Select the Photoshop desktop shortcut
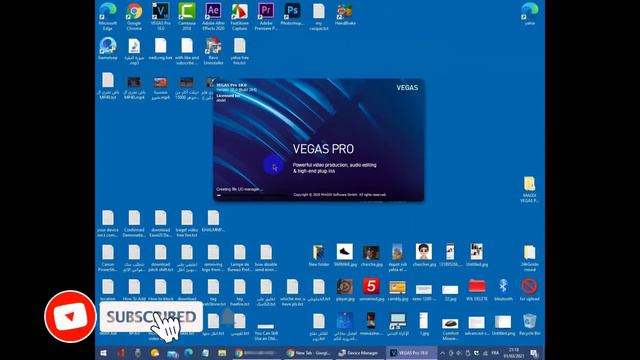This screenshot has height=360, width=640. pos(292,15)
